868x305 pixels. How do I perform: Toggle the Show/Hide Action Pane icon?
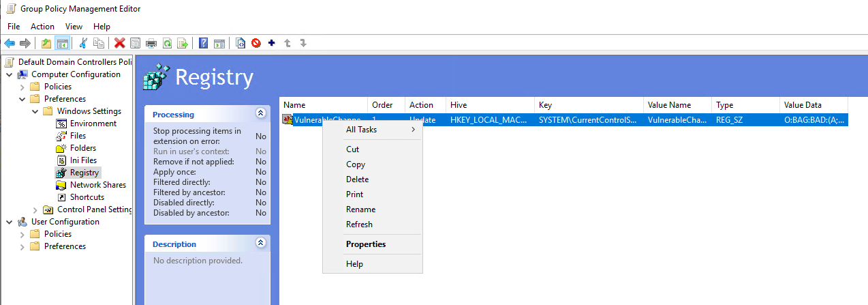click(x=219, y=43)
